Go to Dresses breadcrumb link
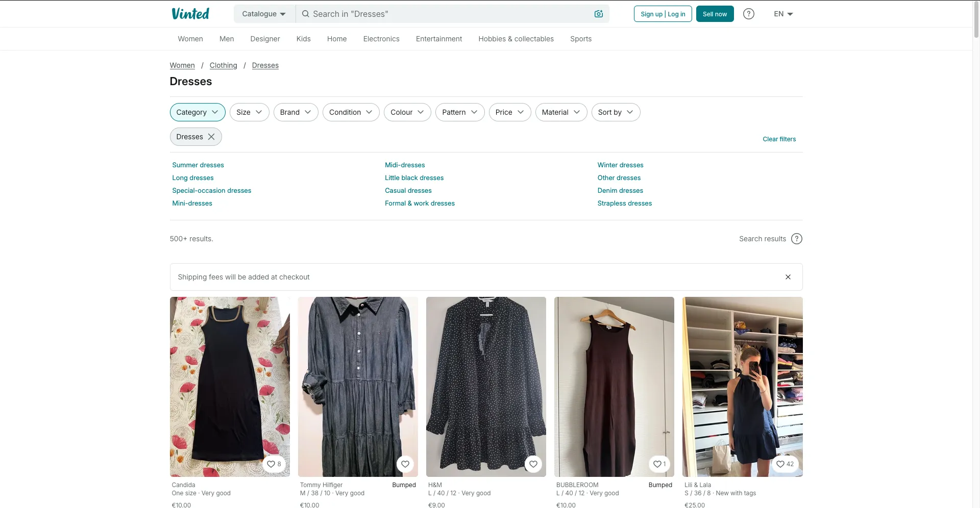This screenshot has width=980, height=508. coord(265,65)
